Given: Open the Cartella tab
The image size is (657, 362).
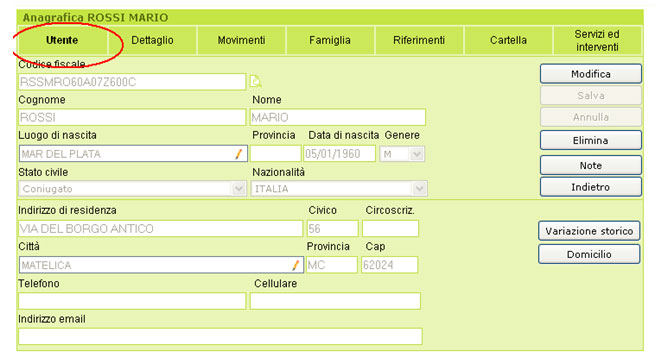Looking at the screenshot, I should coord(508,40).
